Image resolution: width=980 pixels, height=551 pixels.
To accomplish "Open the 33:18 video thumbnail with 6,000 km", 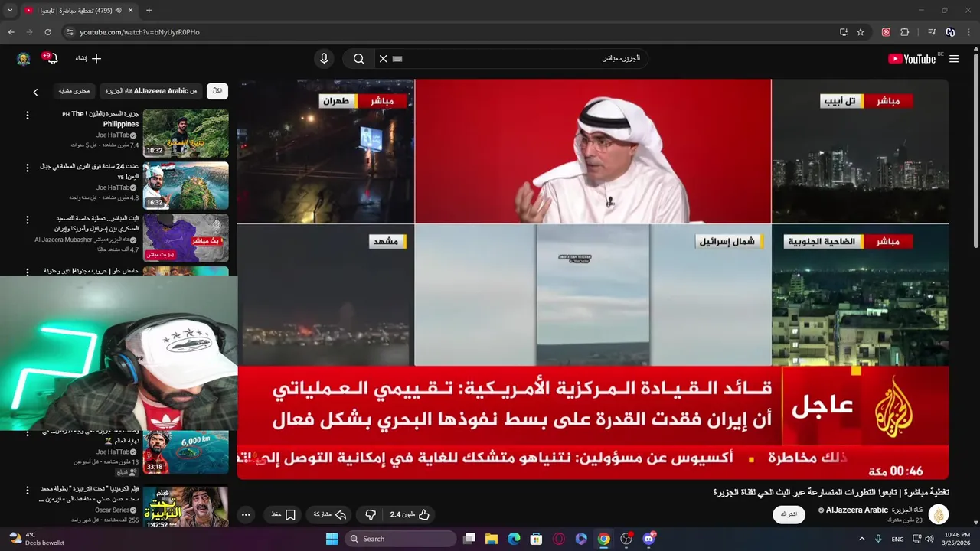I will (x=186, y=452).
